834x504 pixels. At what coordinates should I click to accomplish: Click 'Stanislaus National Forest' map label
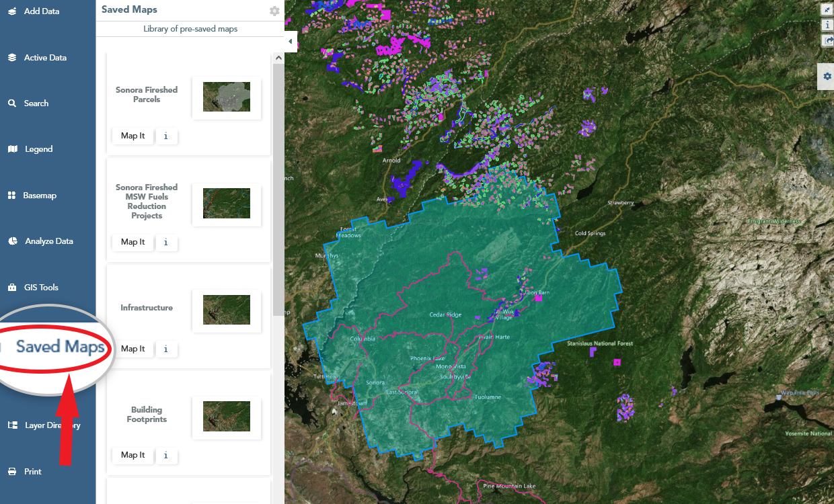click(x=600, y=344)
